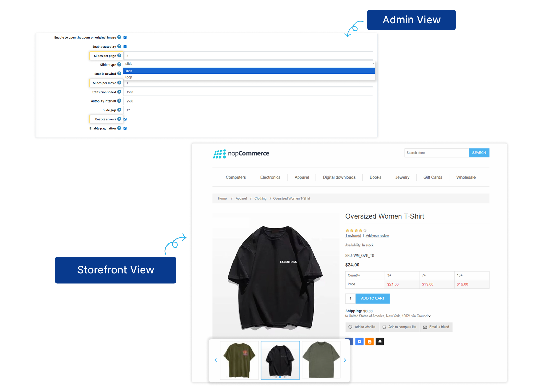Go to Clothing breadcrumb link

[x=260, y=198]
